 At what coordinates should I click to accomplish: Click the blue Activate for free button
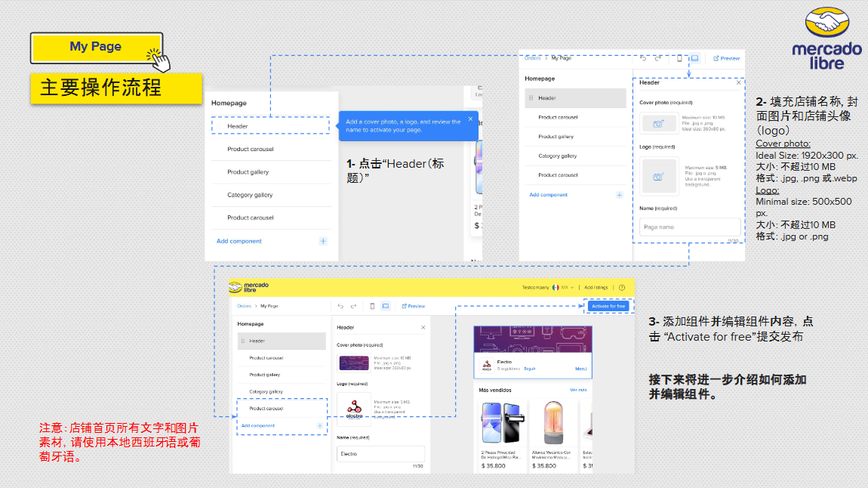coord(608,306)
